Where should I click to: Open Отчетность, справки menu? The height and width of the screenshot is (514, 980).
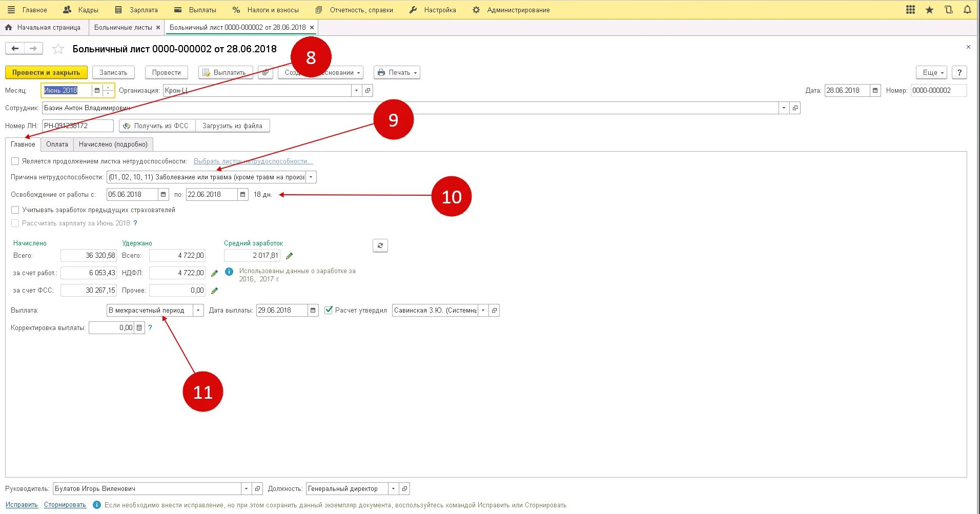point(354,10)
